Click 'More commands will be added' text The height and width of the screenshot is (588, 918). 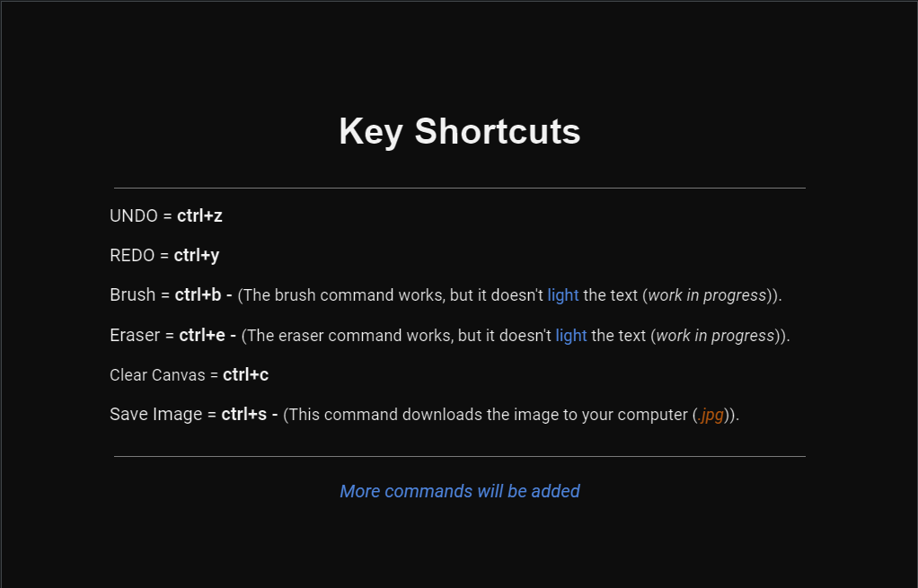(x=460, y=491)
